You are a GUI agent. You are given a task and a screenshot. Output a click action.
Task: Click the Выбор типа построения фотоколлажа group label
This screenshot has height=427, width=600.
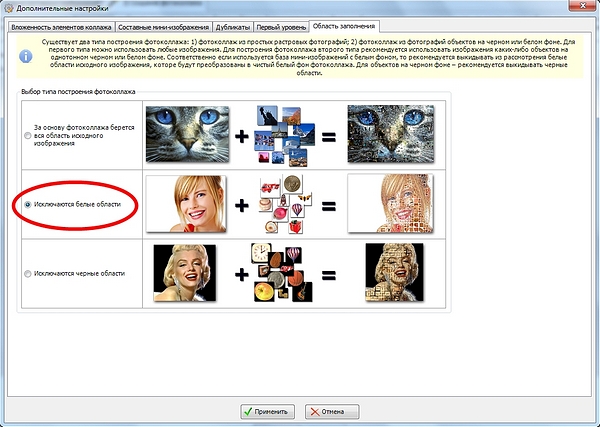[x=78, y=92]
